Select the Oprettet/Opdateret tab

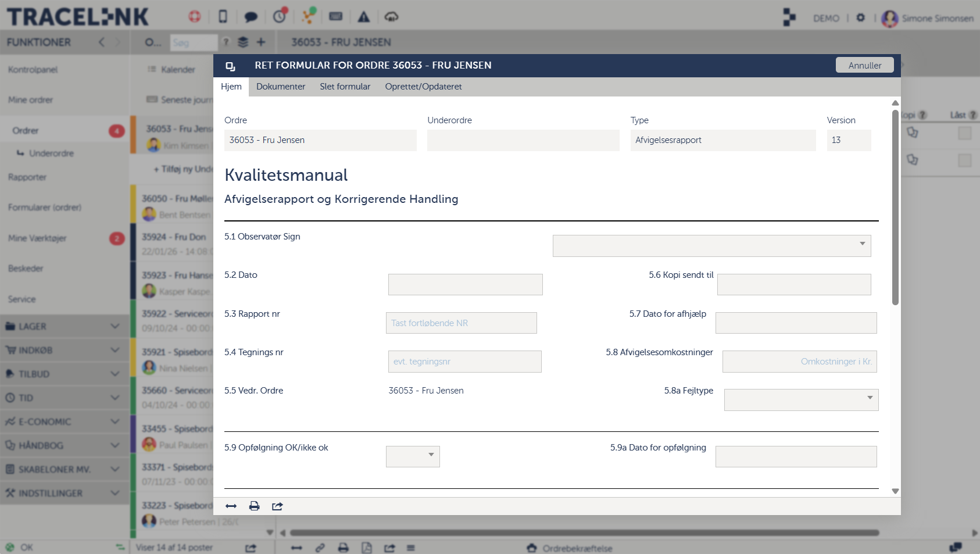(423, 87)
